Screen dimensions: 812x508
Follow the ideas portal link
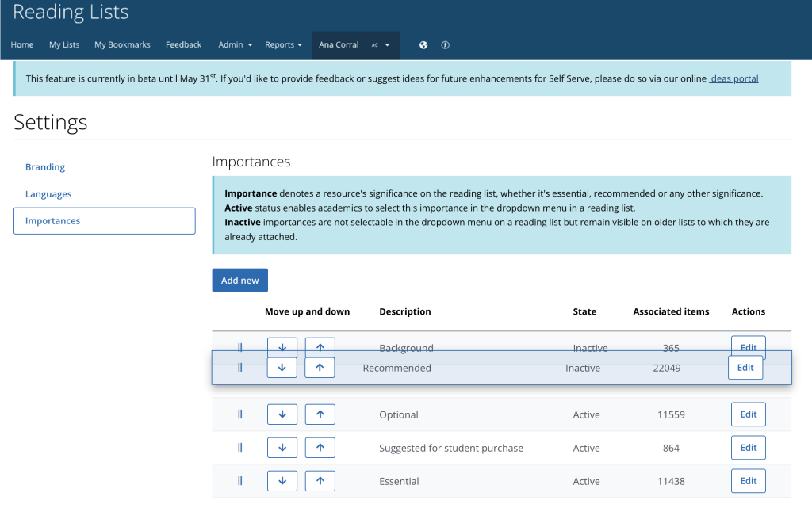[x=733, y=78]
